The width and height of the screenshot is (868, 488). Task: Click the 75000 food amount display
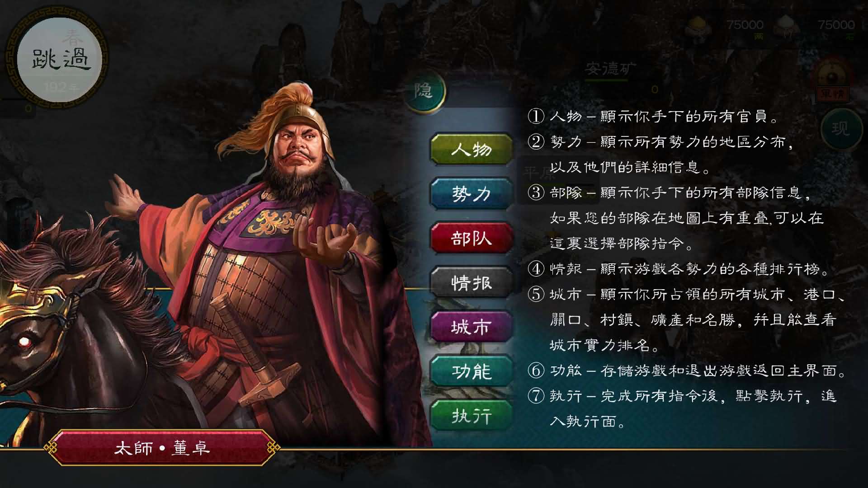pyautogui.click(x=836, y=25)
